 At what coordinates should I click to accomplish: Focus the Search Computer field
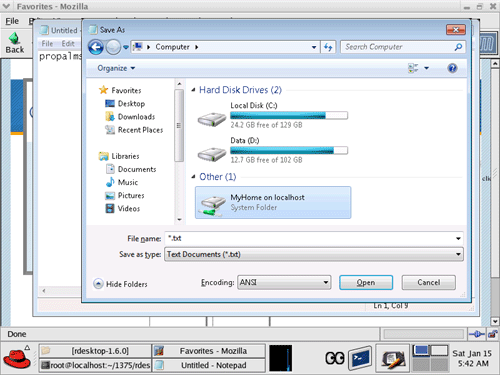point(398,47)
